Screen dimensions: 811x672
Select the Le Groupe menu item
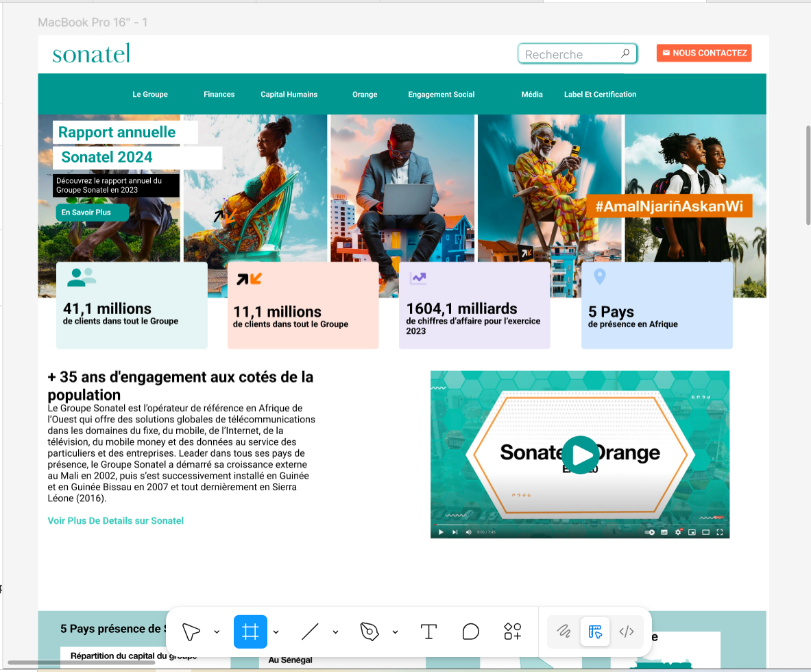coord(150,94)
